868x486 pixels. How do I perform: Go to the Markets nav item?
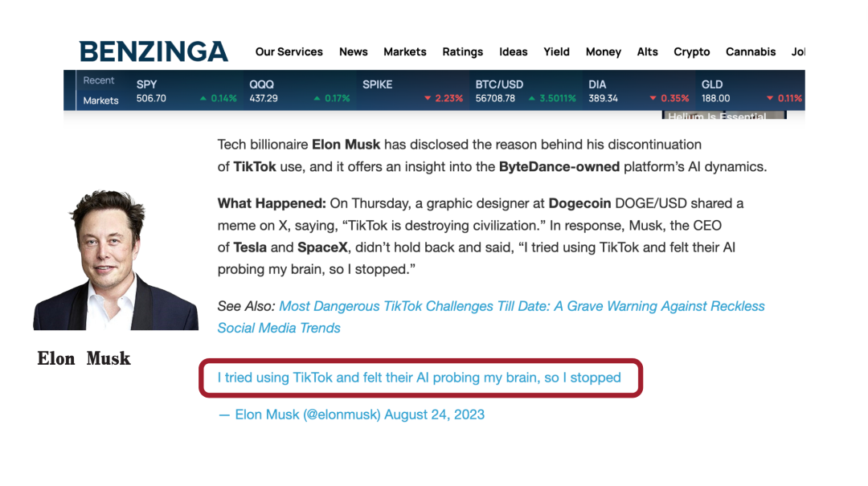click(x=404, y=51)
